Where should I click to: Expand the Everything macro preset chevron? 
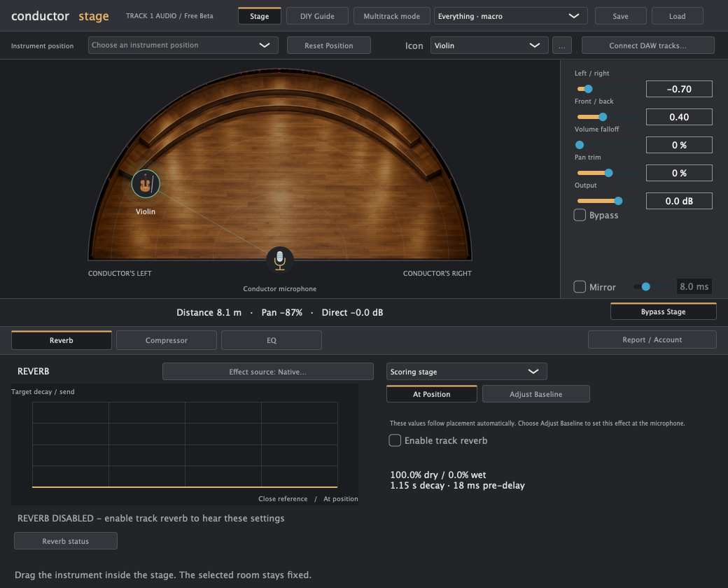click(x=574, y=16)
